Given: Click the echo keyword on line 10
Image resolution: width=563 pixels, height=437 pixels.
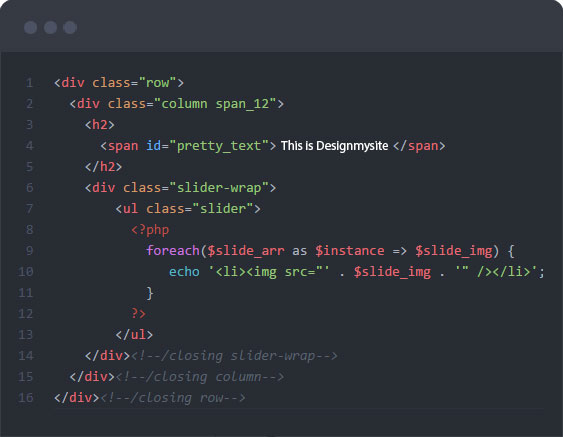Looking at the screenshot, I should point(184,272).
